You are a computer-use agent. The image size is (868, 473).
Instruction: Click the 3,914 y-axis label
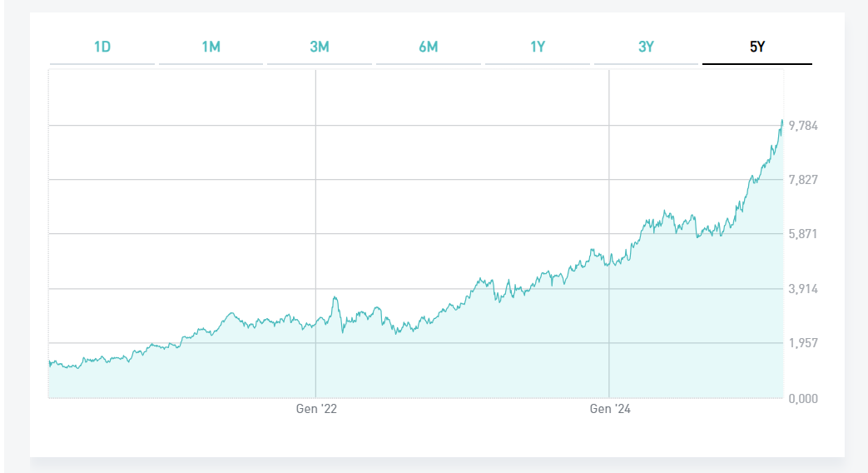[x=804, y=289]
